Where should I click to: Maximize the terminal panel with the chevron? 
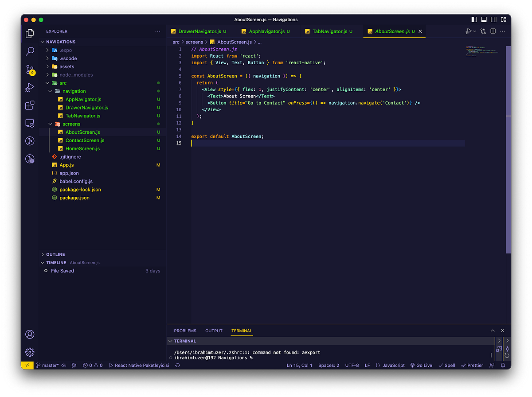pos(493,330)
